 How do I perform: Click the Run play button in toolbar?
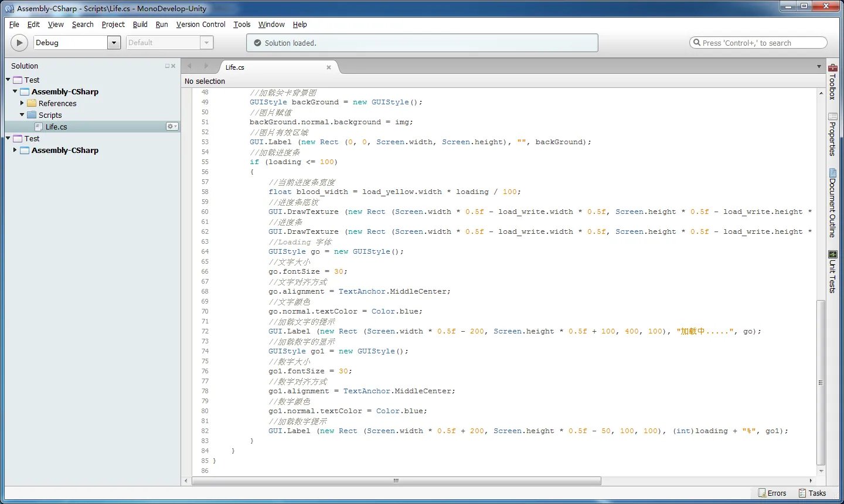(19, 43)
